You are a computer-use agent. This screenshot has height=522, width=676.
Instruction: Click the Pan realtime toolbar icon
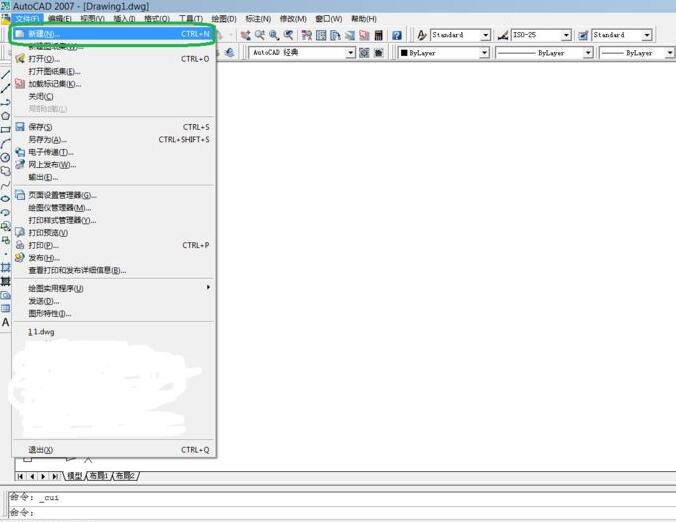pos(245,35)
